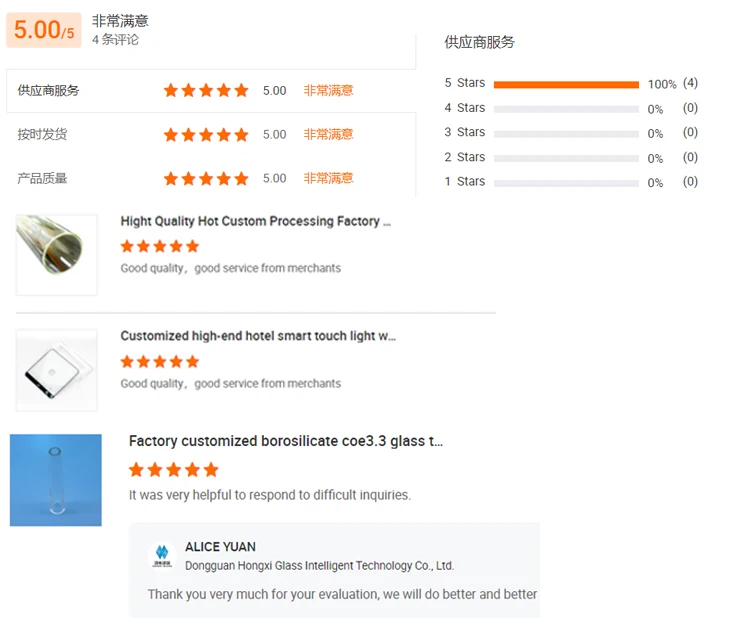The image size is (750, 618).
Task: Filter reviews by 4 Stars
Action: point(465,108)
